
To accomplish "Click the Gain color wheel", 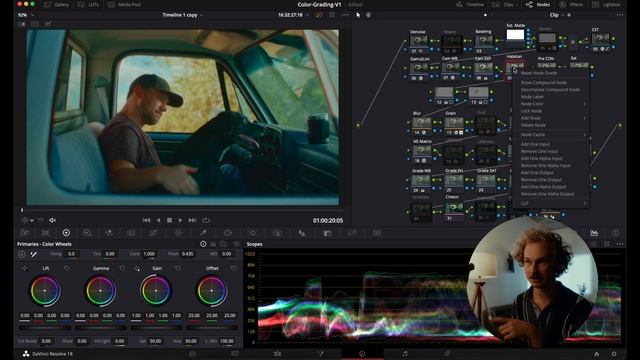I will (156, 291).
